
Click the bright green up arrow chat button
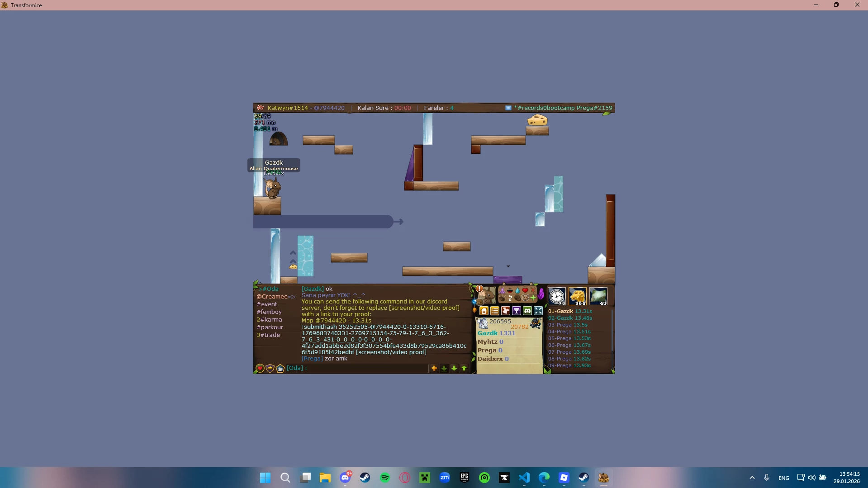[464, 368]
